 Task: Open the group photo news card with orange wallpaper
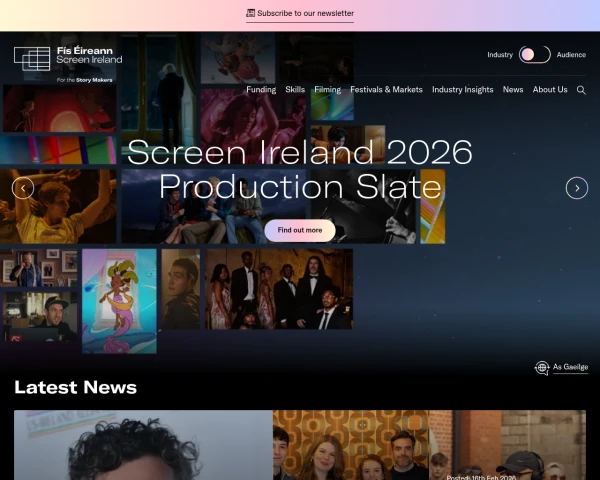pyautogui.click(x=351, y=445)
